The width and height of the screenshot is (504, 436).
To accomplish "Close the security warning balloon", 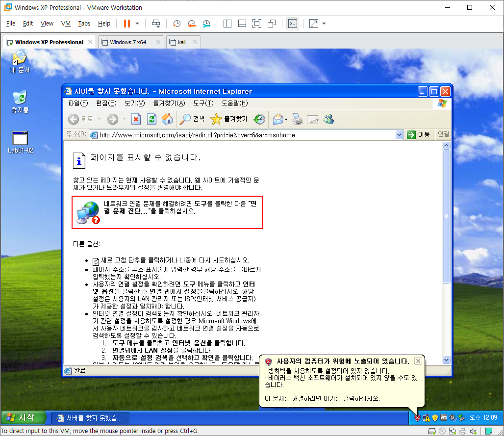I will [x=418, y=361].
